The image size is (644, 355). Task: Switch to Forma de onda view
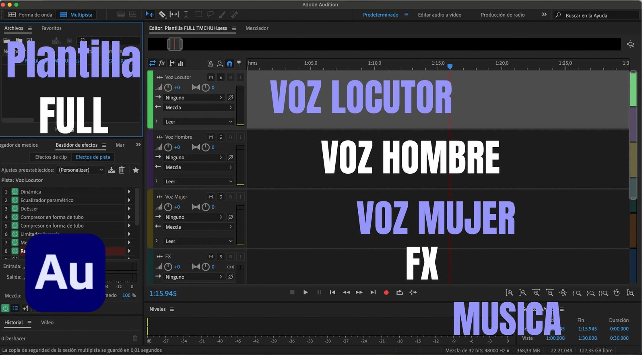click(31, 14)
